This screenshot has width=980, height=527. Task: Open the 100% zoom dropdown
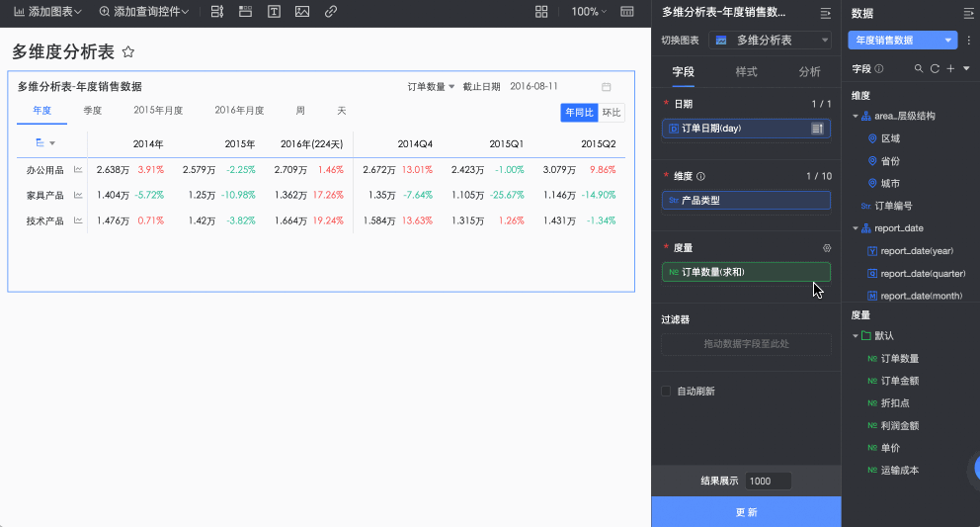pos(589,12)
